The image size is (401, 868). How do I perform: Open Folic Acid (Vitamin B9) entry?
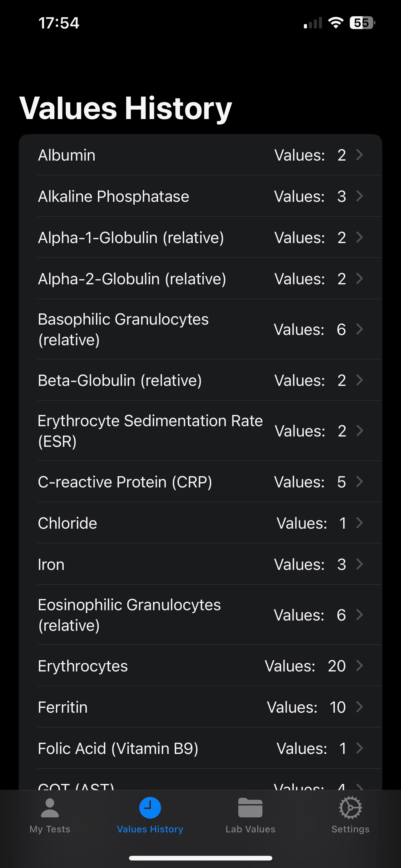pyautogui.click(x=200, y=748)
